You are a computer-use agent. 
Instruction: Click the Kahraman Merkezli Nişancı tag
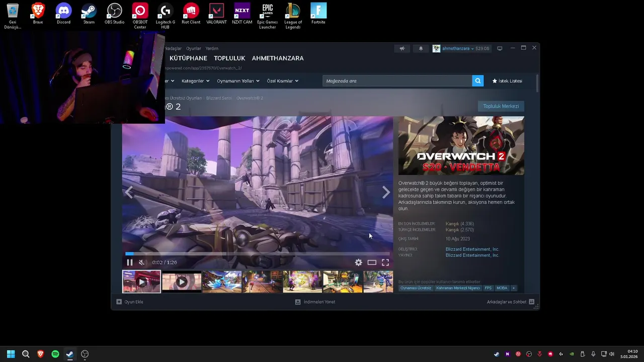pyautogui.click(x=458, y=288)
